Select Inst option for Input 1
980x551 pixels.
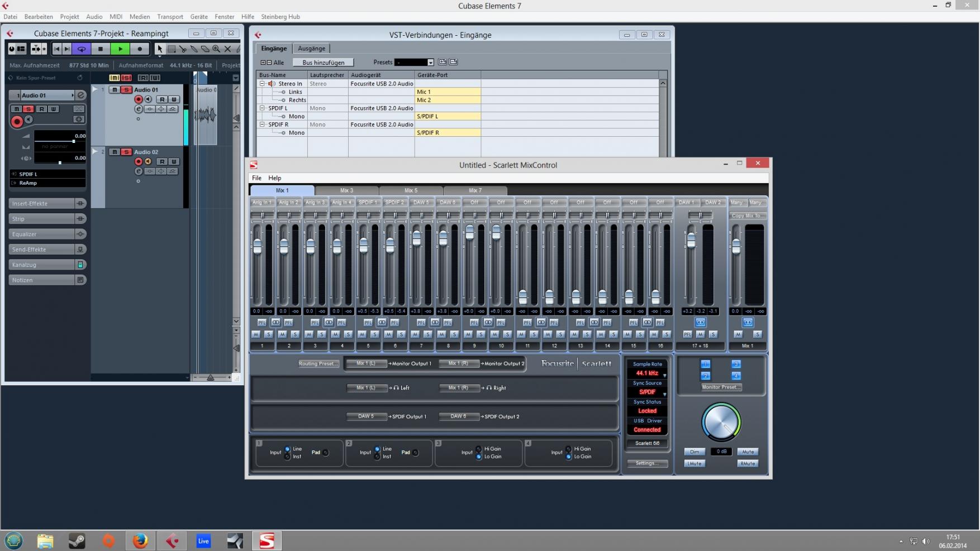point(288,457)
